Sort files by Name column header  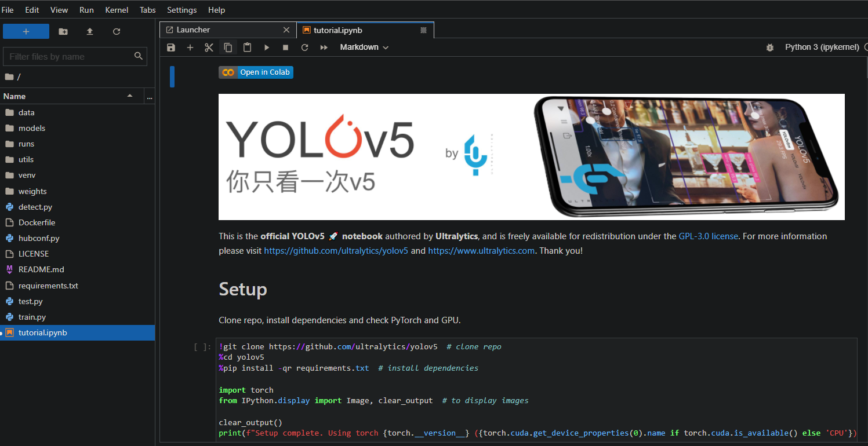tap(71, 96)
